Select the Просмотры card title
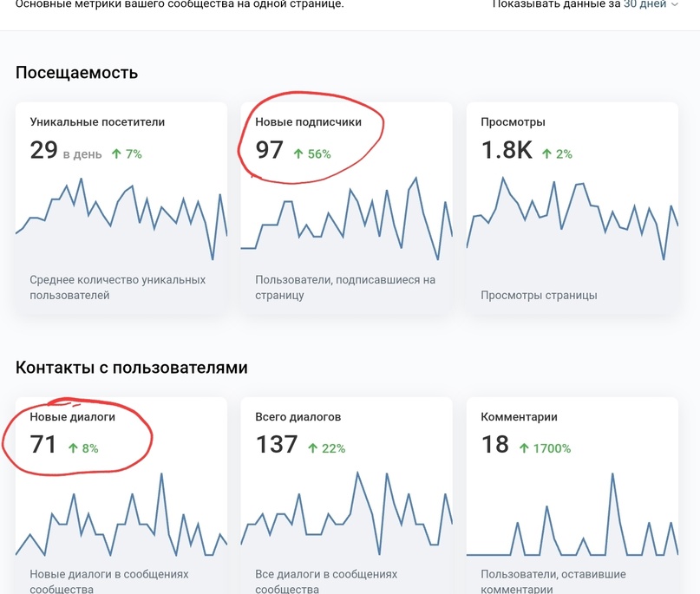The width and height of the screenshot is (700, 594). point(513,122)
